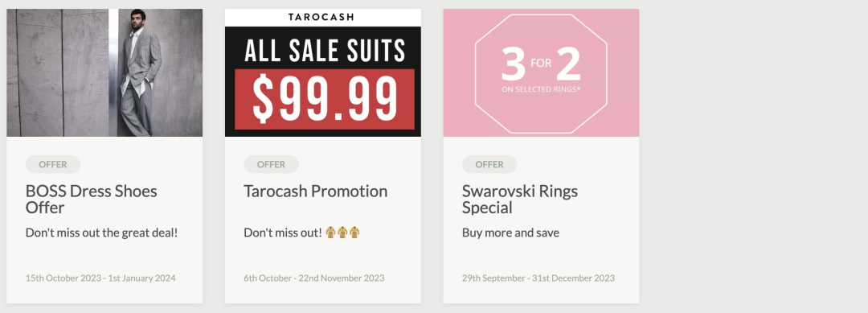Image resolution: width=868 pixels, height=313 pixels.
Task: Click the TAROCASH logo text
Action: click(x=321, y=17)
